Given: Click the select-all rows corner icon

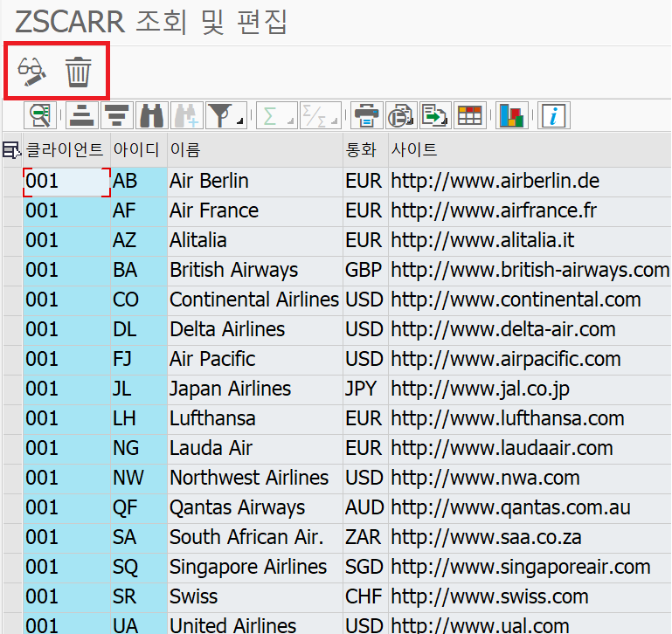Looking at the screenshot, I should tap(11, 150).
